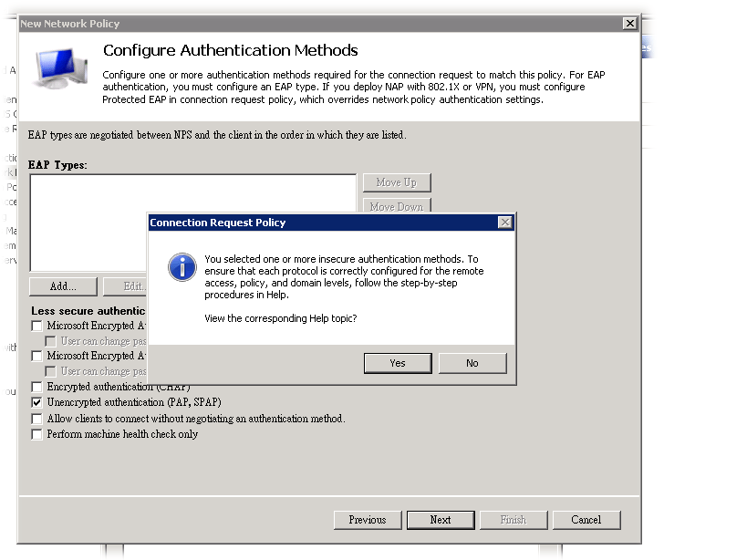
Task: Cancel the New Network Policy wizard
Action: [586, 520]
